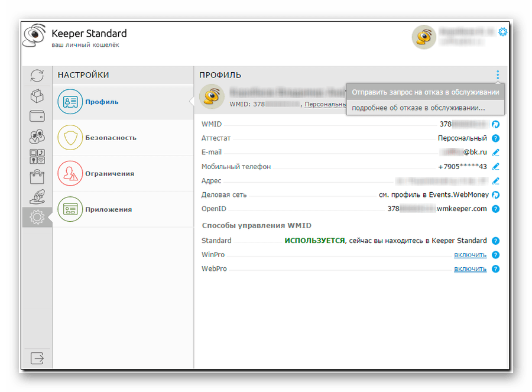This screenshot has height=392, width=532.
Task: Click "включить" link for WinPro
Action: pyautogui.click(x=470, y=255)
